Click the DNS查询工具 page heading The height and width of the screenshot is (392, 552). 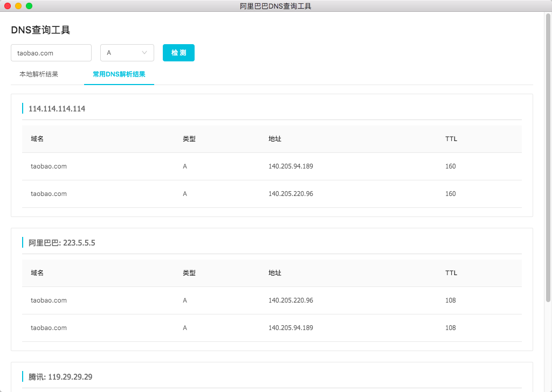pyautogui.click(x=40, y=30)
